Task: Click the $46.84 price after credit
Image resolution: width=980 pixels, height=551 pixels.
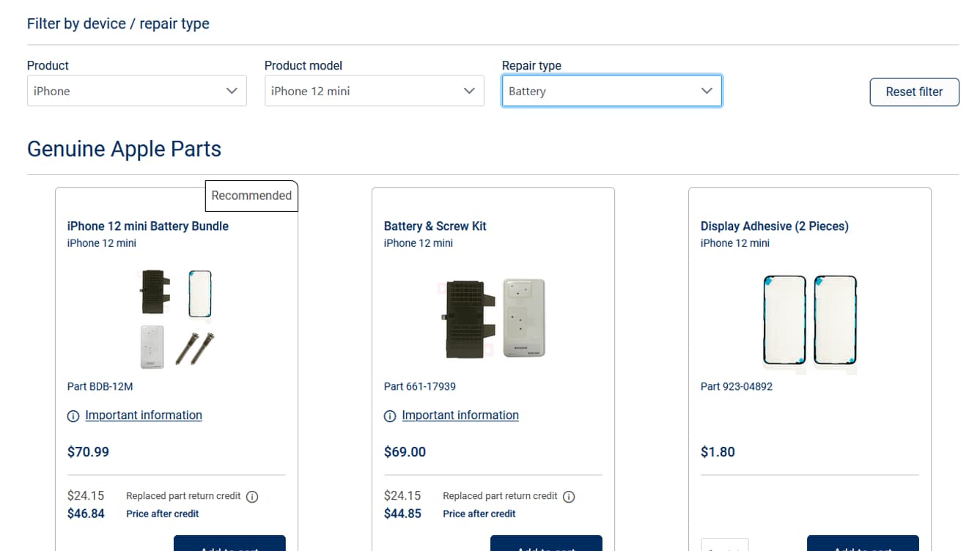Action: [86, 514]
